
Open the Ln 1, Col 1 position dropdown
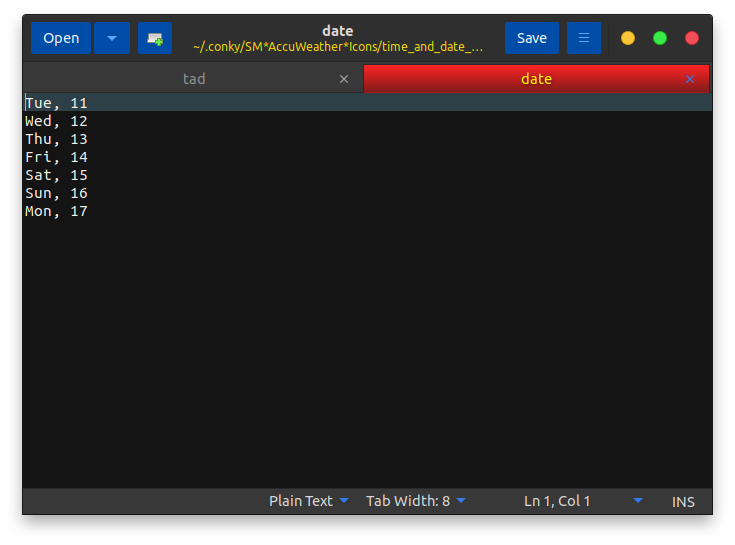(x=583, y=501)
